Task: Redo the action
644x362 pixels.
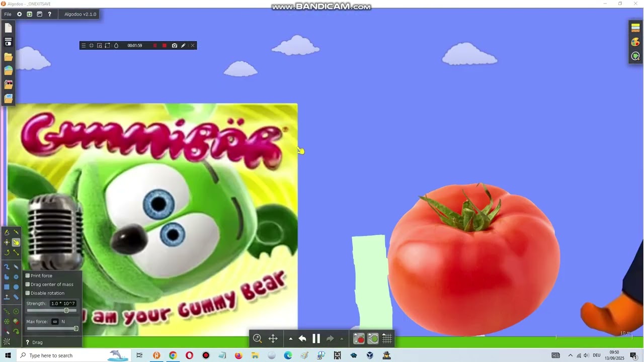Action: click(330, 339)
